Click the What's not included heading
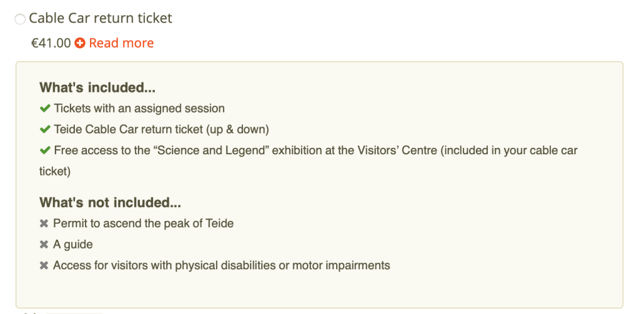Screen dimensions: 644x314 (x=110, y=202)
